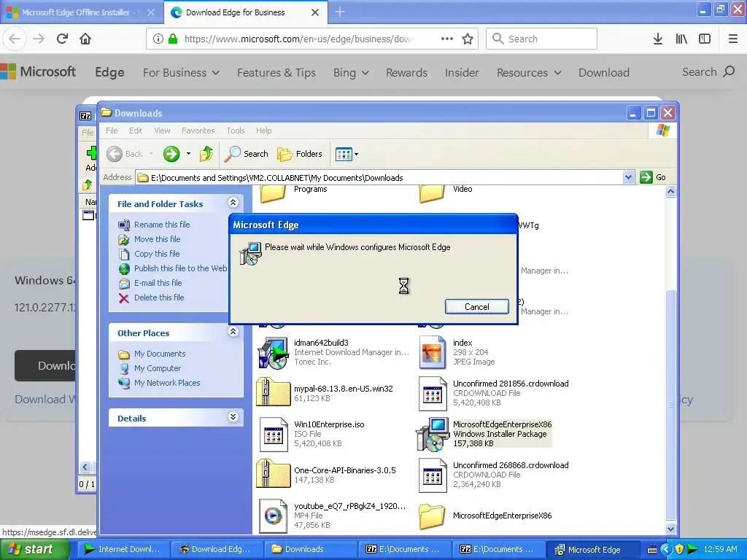The image size is (747, 560).
Task: Switch to Download Edge taskbar button
Action: (x=215, y=550)
